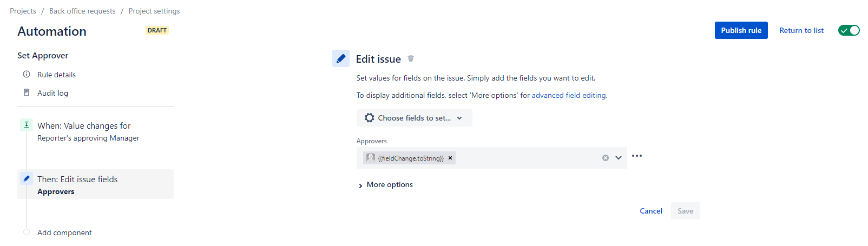The width and height of the screenshot is (868, 246).
Task: Click the trigger icon beside When: Value changes
Action: tap(26, 125)
